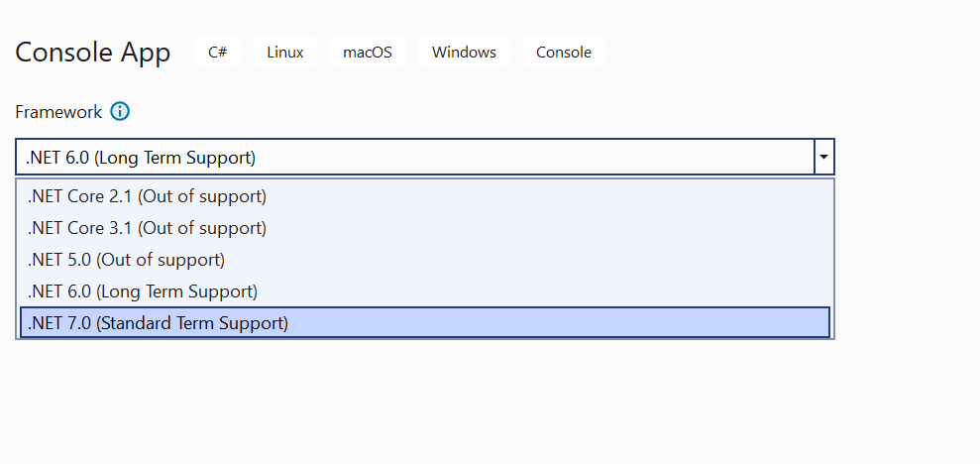This screenshot has width=980, height=464.
Task: Collapse the list via the combo box caret
Action: (823, 157)
